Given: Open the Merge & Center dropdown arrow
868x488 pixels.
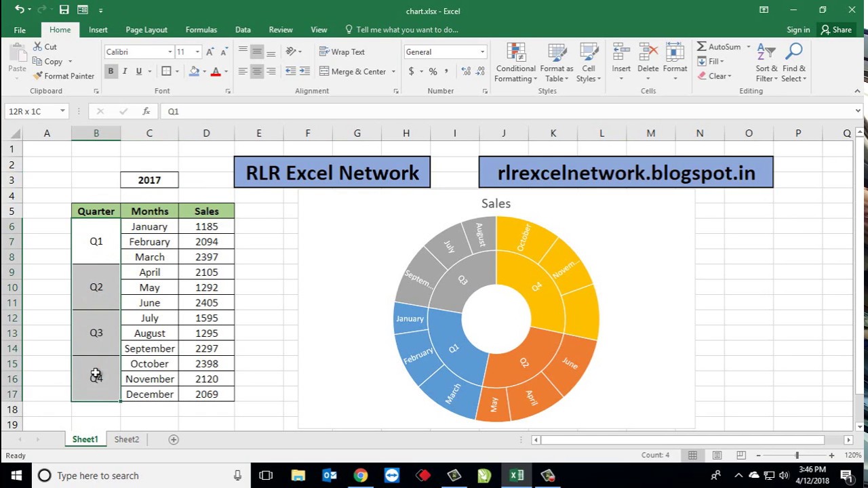Looking at the screenshot, I should 393,71.
